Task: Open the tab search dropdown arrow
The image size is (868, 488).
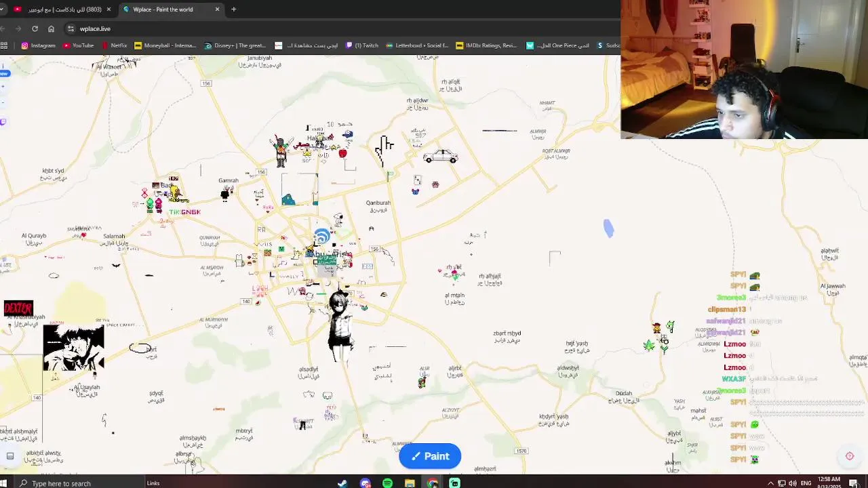Action: (1, 9)
